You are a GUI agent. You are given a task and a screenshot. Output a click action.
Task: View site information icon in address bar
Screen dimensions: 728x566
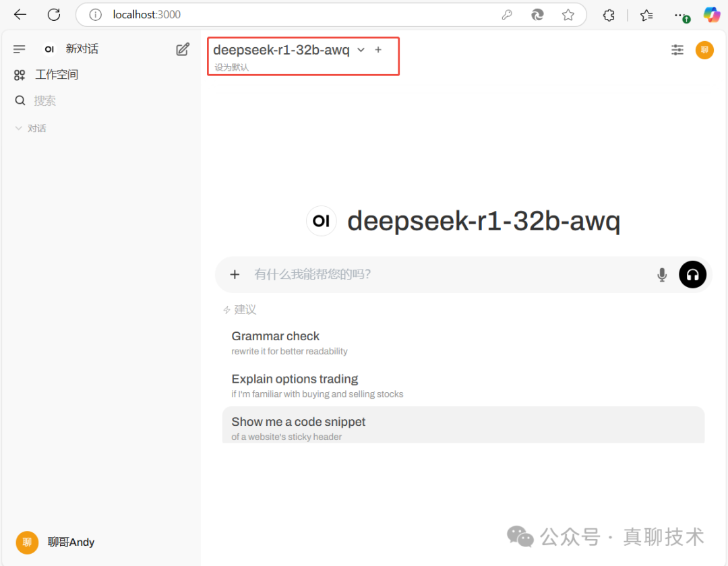(x=95, y=15)
